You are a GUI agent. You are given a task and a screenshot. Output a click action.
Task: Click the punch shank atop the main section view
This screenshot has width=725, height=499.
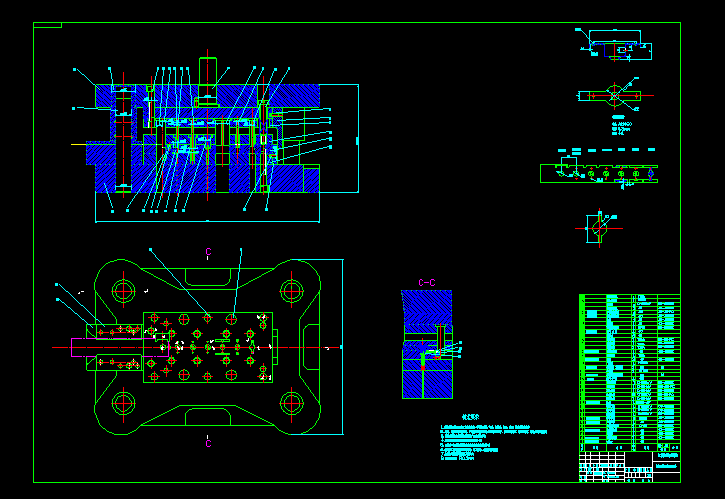point(208,71)
